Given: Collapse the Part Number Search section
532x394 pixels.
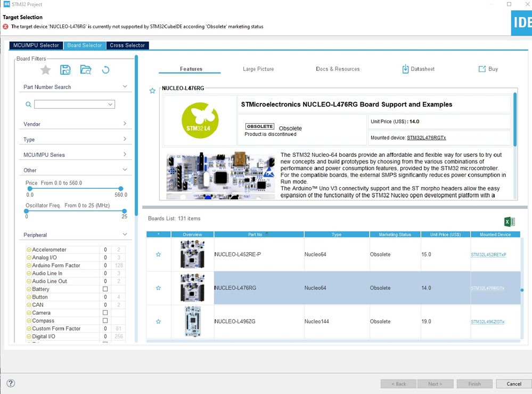Looking at the screenshot, I should [x=125, y=86].
